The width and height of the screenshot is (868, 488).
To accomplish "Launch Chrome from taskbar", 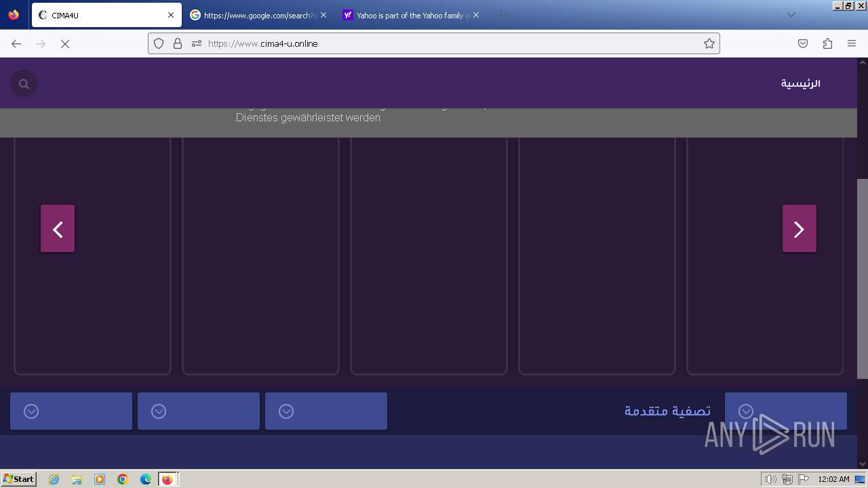I will pyautogui.click(x=123, y=479).
